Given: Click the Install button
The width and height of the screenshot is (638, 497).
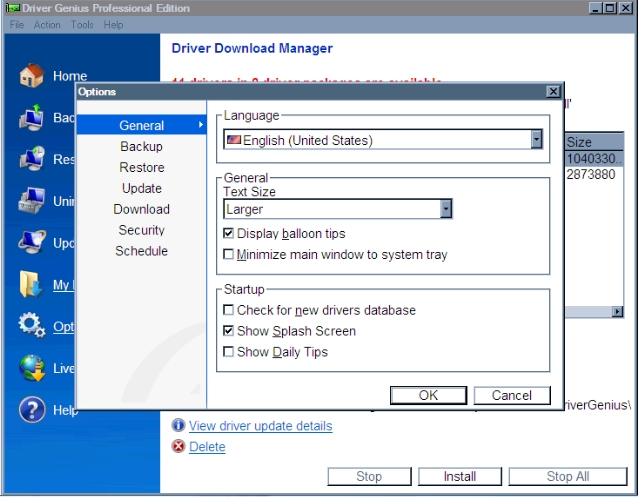Looking at the screenshot, I should (460, 476).
